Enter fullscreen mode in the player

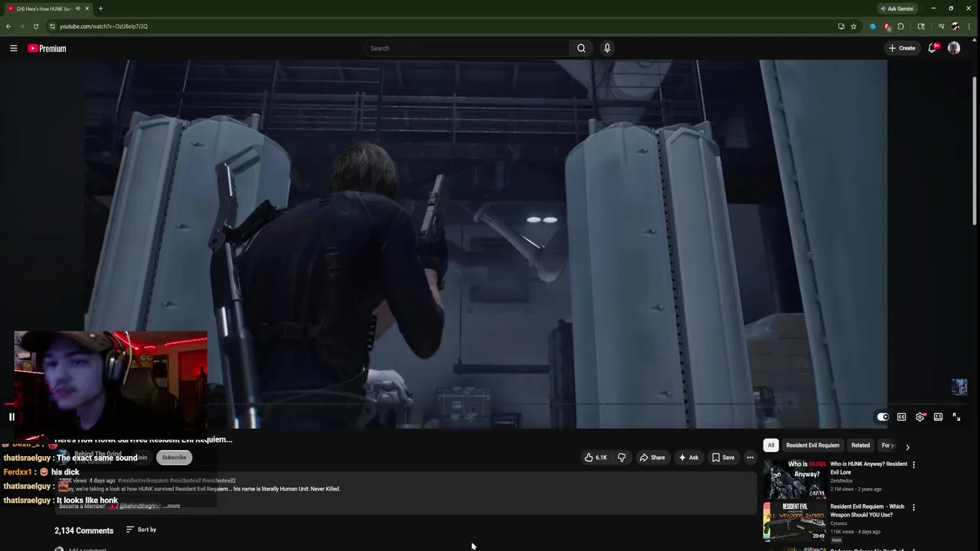[x=956, y=417]
